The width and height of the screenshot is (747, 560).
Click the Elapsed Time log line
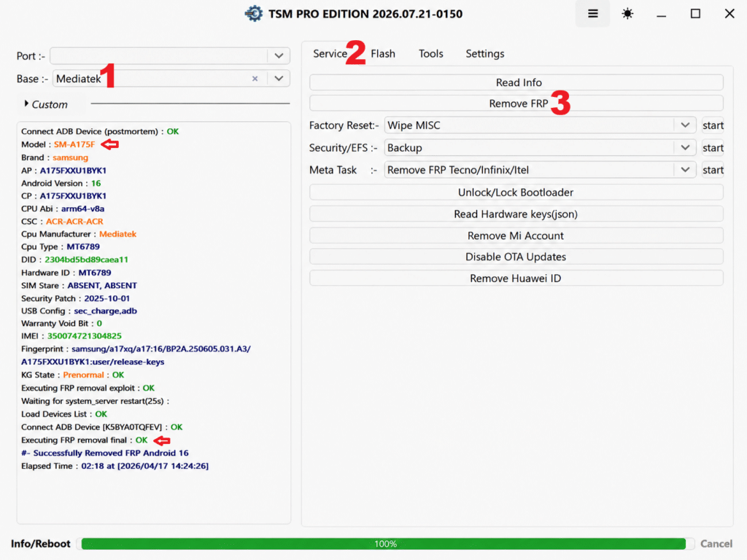[115, 466]
